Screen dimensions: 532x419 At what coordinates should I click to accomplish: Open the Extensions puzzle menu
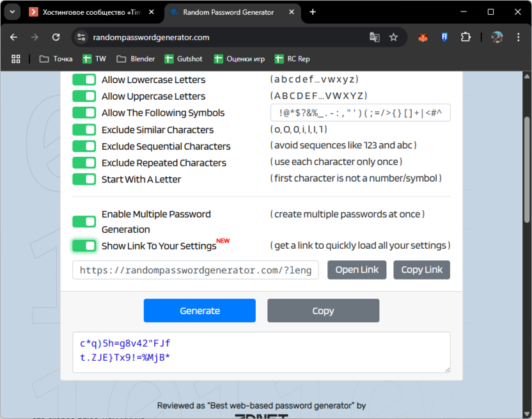click(x=465, y=37)
